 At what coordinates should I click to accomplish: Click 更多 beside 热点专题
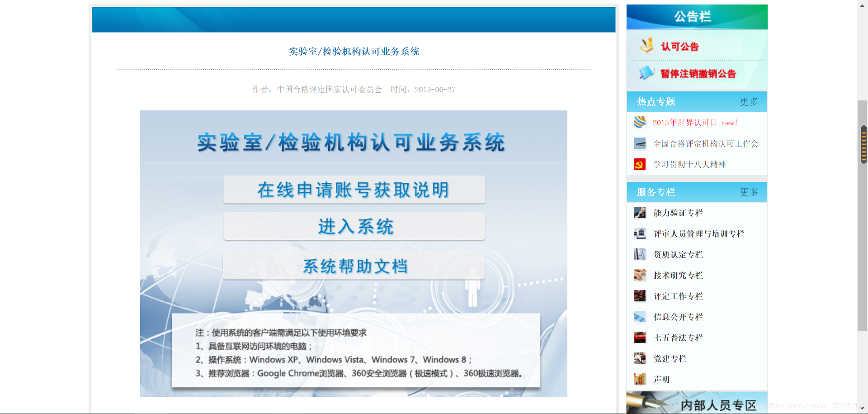pyautogui.click(x=749, y=102)
